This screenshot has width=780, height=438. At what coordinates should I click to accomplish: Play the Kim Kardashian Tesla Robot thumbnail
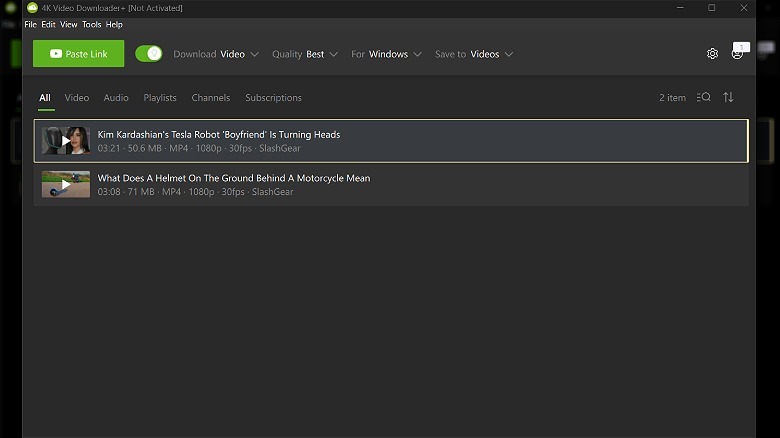(66, 141)
